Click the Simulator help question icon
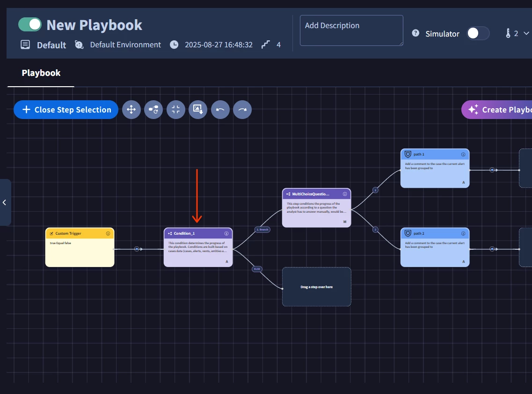 415,33
